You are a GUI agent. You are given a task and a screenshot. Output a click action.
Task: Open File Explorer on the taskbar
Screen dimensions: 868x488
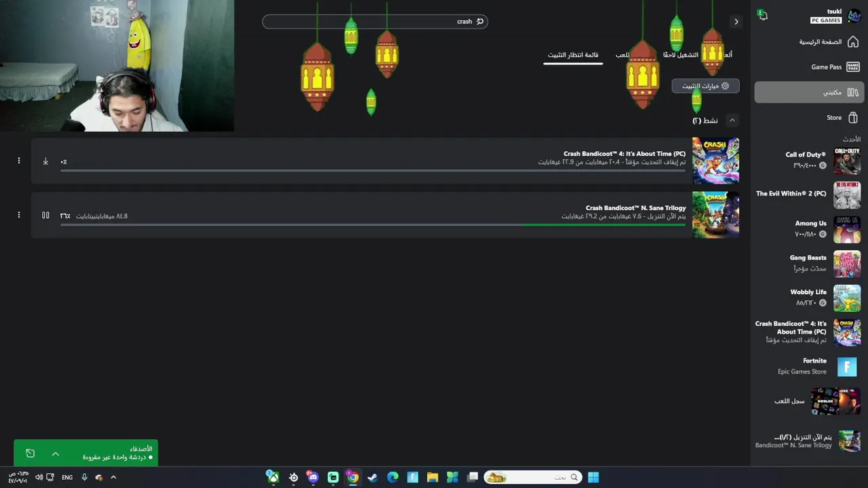click(x=433, y=477)
